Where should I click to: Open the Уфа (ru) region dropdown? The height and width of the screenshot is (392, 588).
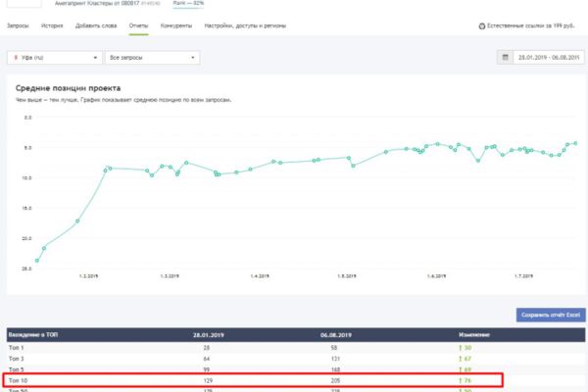click(54, 58)
